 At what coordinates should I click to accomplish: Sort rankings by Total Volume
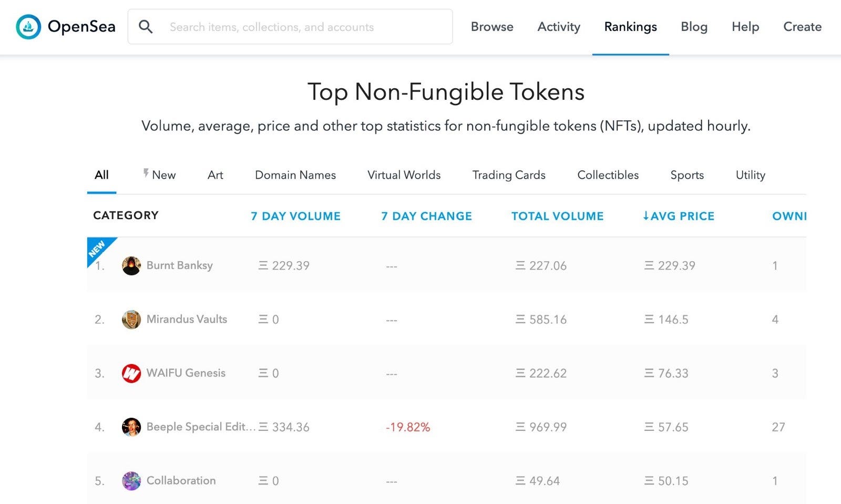click(557, 216)
